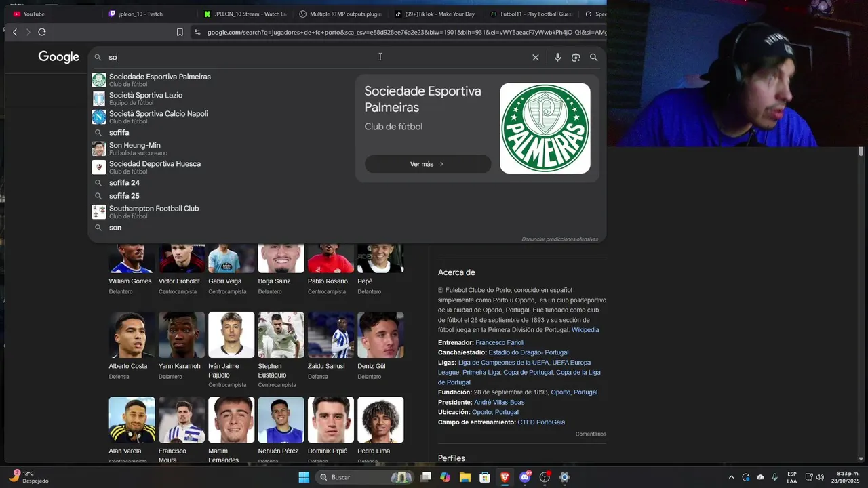868x488 pixels.
Task: Open OBS Studio from the taskbar
Action: pos(545,477)
